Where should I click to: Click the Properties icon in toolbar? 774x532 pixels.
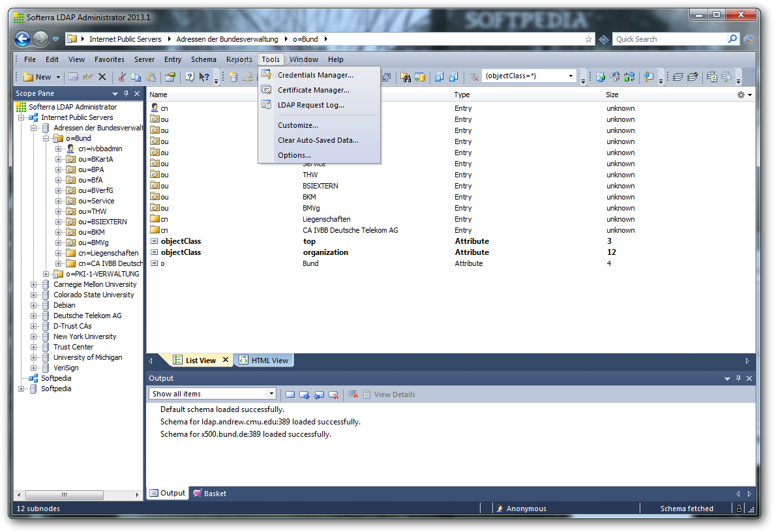click(x=170, y=77)
